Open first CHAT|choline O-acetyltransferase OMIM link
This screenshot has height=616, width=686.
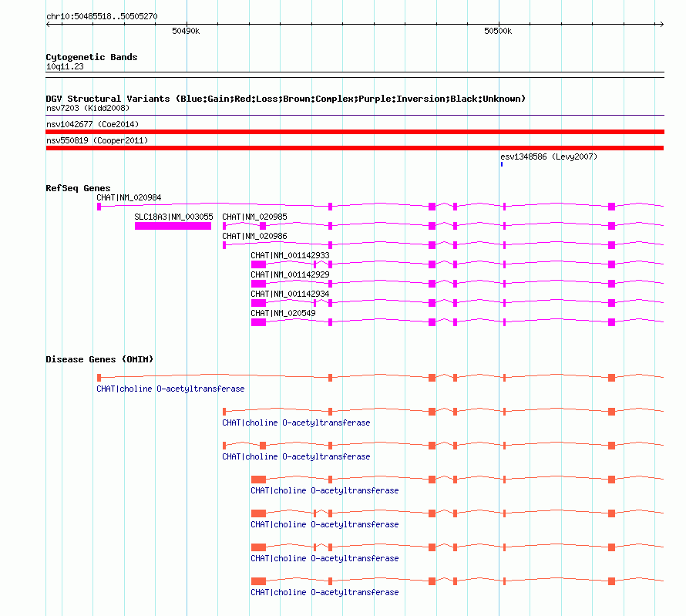pos(170,389)
